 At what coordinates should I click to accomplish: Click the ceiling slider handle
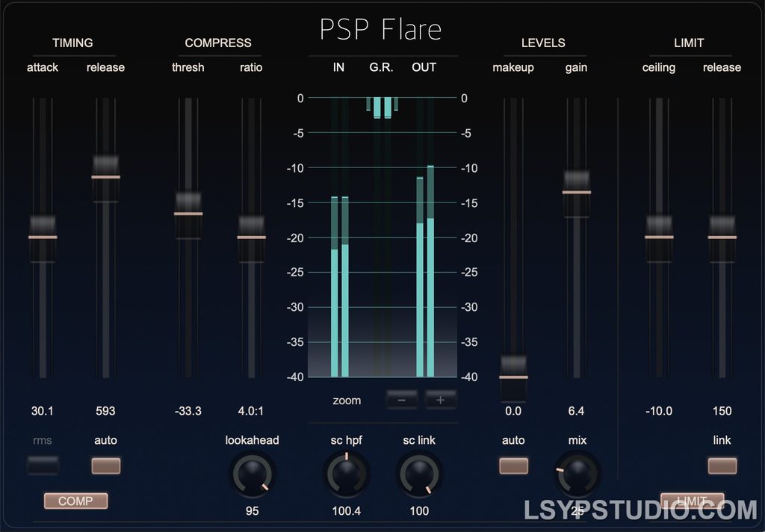pos(659,238)
